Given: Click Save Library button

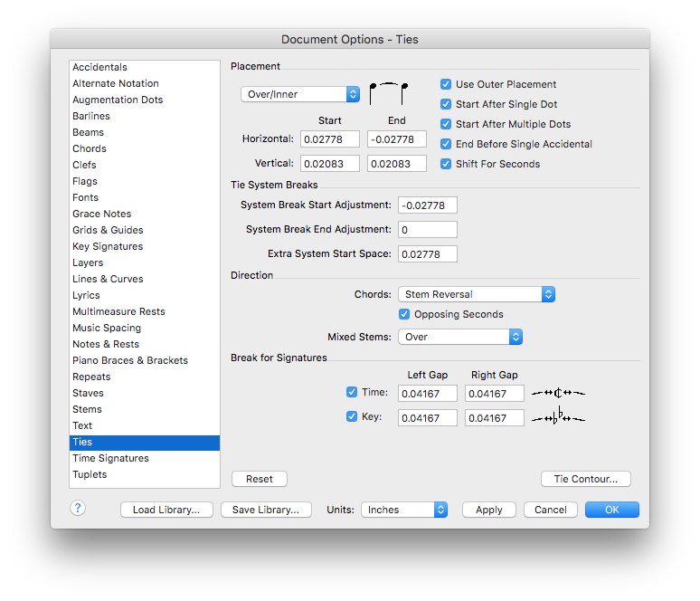Looking at the screenshot, I should [266, 510].
